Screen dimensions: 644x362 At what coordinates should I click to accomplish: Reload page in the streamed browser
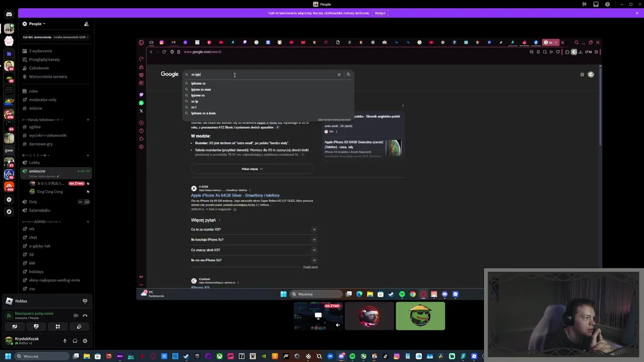coord(164,52)
